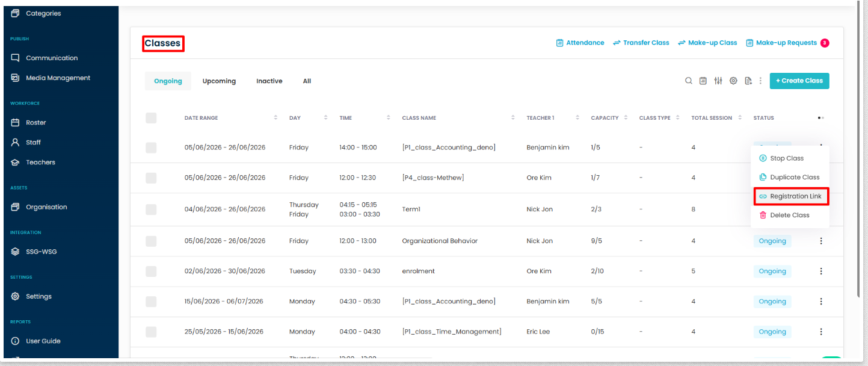Open the filter sliders icon

718,81
